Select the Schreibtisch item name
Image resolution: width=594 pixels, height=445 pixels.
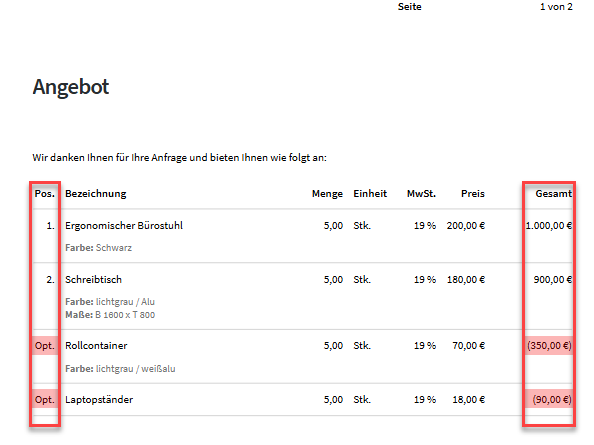94,279
